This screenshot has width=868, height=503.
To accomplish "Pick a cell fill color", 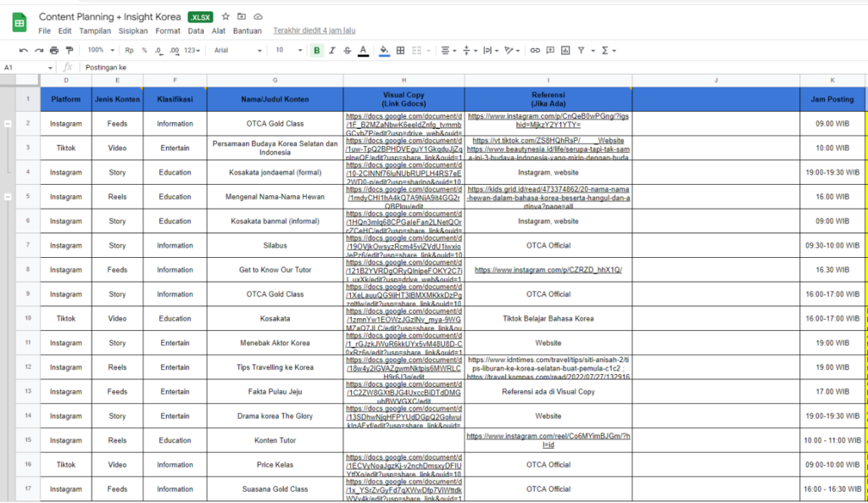I will [x=384, y=50].
